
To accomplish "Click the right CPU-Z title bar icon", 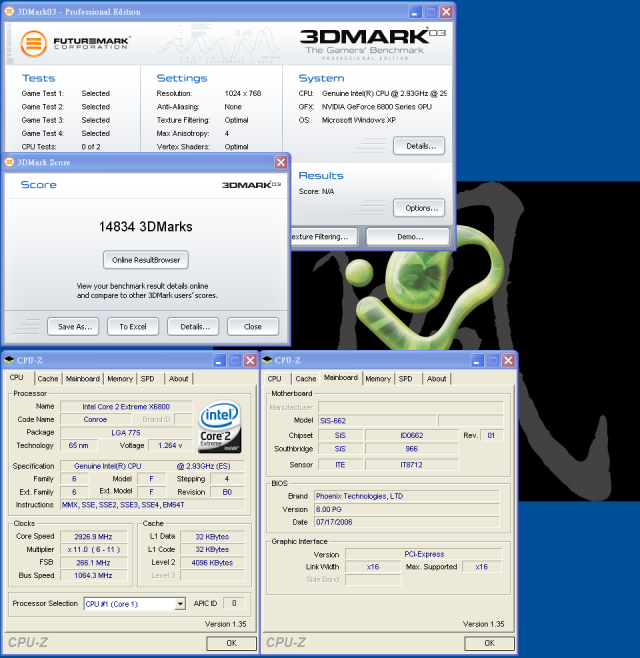I will click(267, 360).
